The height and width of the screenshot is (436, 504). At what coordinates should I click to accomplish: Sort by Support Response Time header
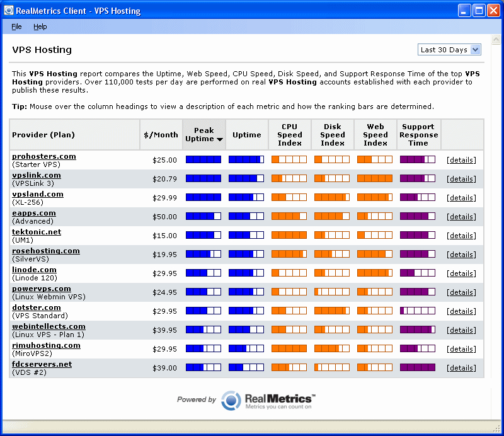[418, 135]
